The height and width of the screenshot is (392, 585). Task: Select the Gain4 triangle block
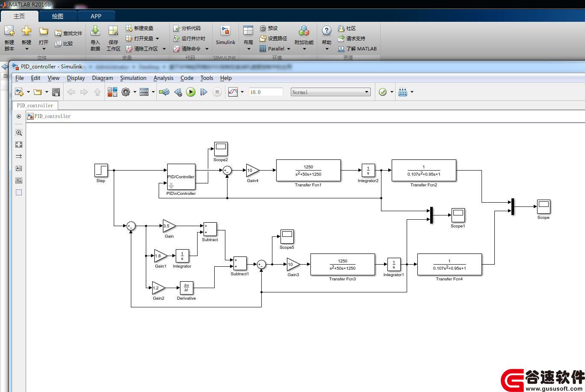point(252,170)
